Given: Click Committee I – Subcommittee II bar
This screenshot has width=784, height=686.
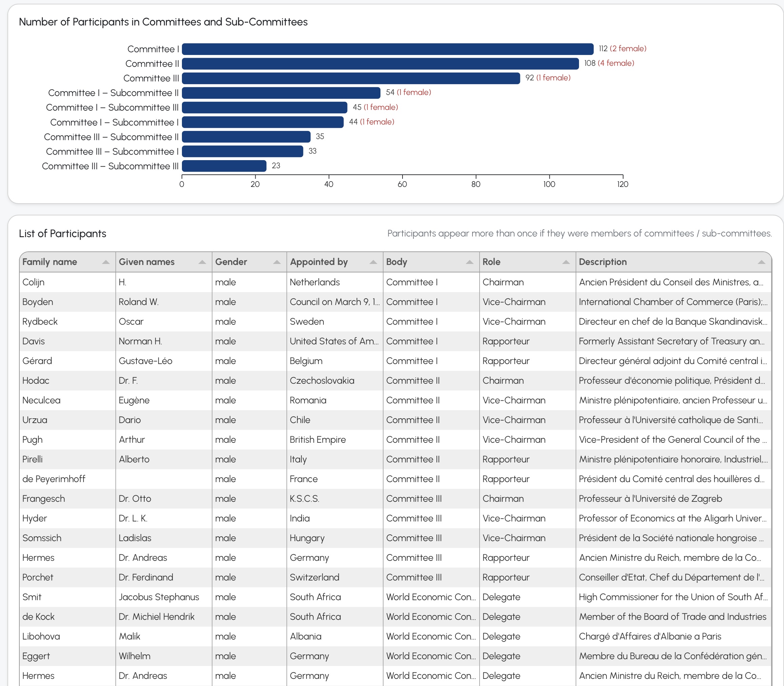Looking at the screenshot, I should [281, 93].
